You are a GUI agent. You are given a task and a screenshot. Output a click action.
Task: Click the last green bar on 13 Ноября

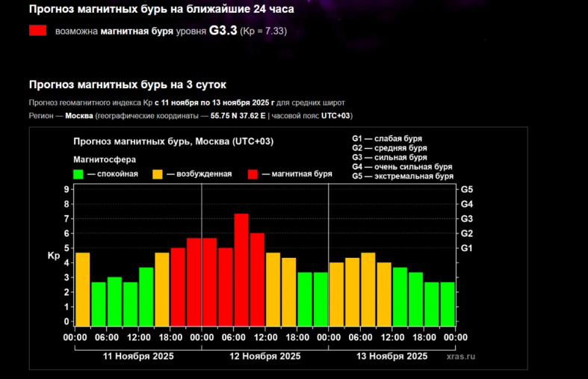[448, 303]
